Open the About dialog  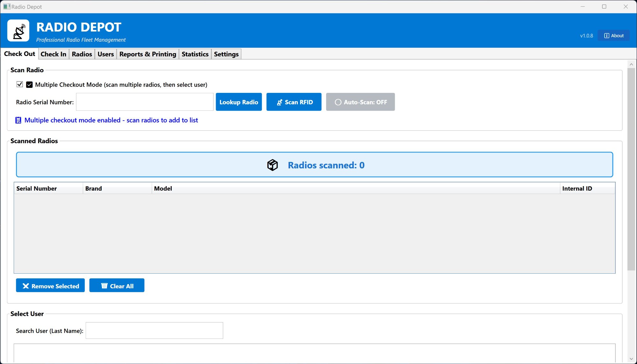613,36
